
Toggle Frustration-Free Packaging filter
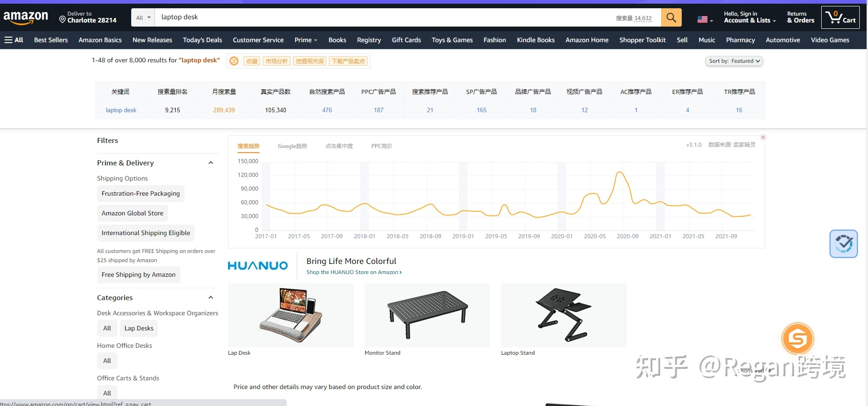(x=140, y=193)
